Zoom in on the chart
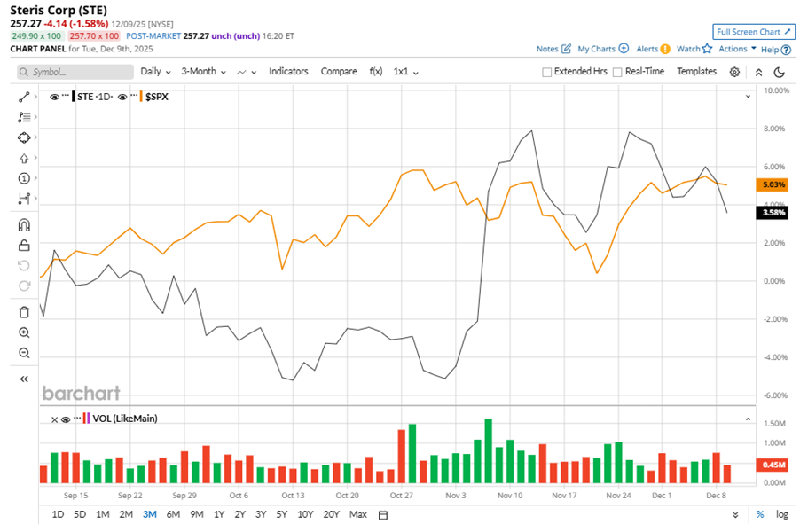800x532 pixels. 24,332
